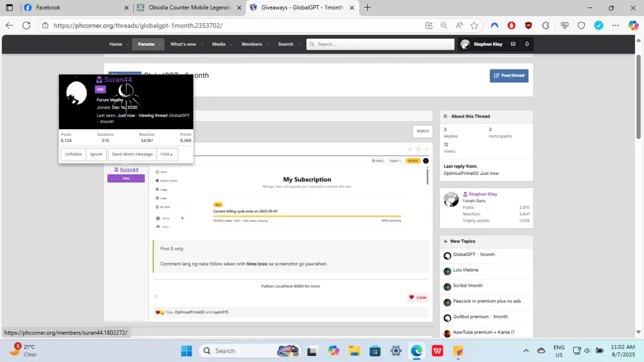Image resolution: width=644 pixels, height=362 pixels.
Task: Open Browser essentials heart-pulse icon
Action: tap(565, 25)
